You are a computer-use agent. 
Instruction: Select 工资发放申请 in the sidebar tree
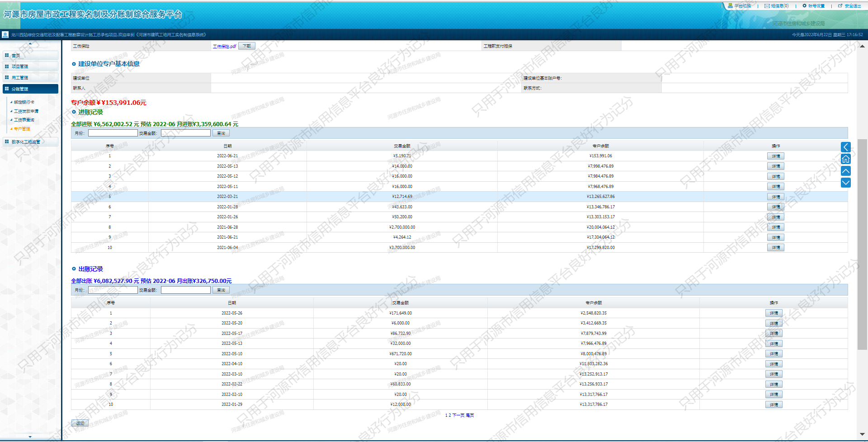[x=26, y=111]
